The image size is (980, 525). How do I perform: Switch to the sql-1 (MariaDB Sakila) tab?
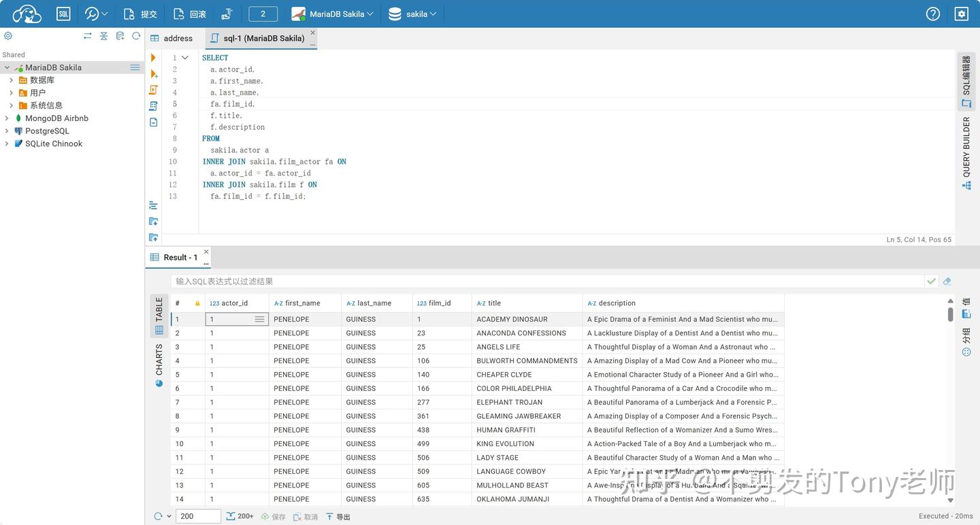click(261, 38)
